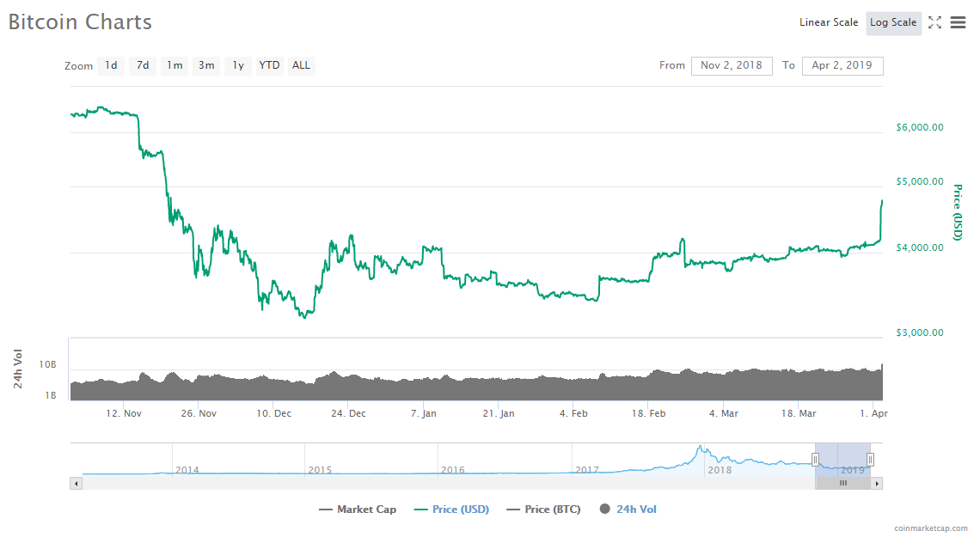The height and width of the screenshot is (537, 980).
Task: Hide the Price (USD) series
Action: [x=451, y=510]
